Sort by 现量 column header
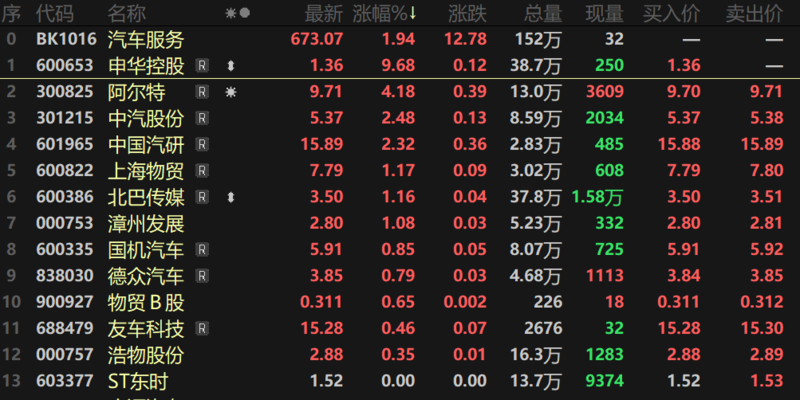800x400 pixels. [605, 14]
